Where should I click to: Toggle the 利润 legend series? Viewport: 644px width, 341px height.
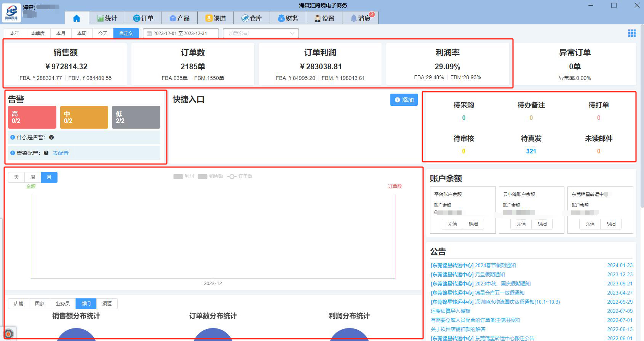point(184,176)
